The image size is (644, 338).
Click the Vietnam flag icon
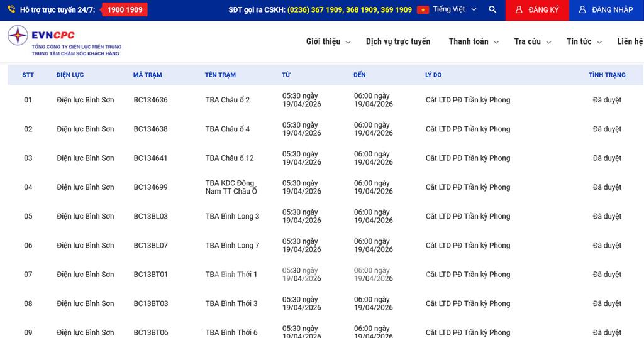[x=423, y=10]
